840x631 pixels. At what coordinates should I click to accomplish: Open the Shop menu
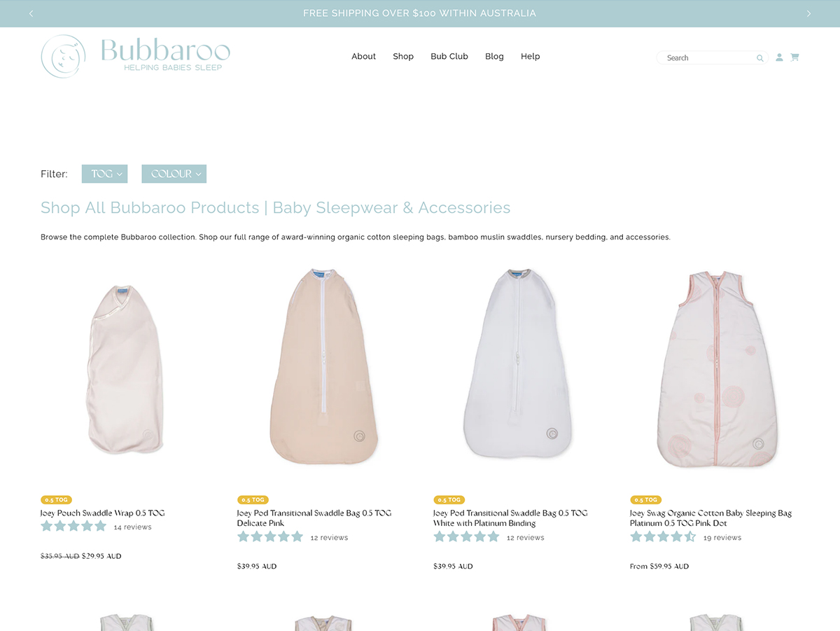click(x=403, y=56)
